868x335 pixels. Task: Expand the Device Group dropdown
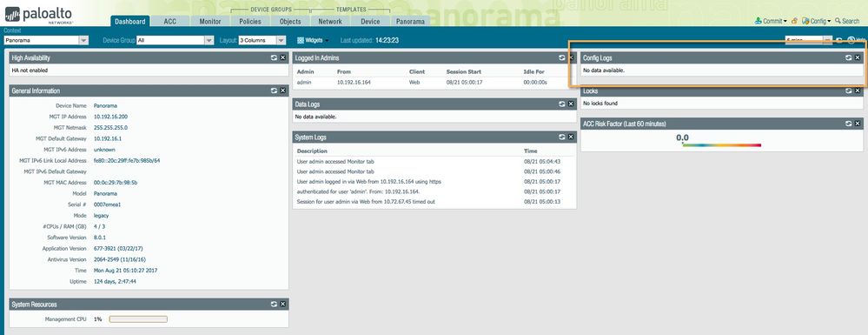[x=175, y=41]
